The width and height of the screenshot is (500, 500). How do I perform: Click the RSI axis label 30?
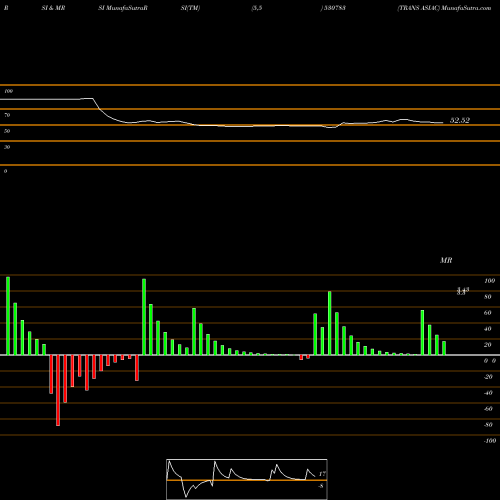coord(7,147)
